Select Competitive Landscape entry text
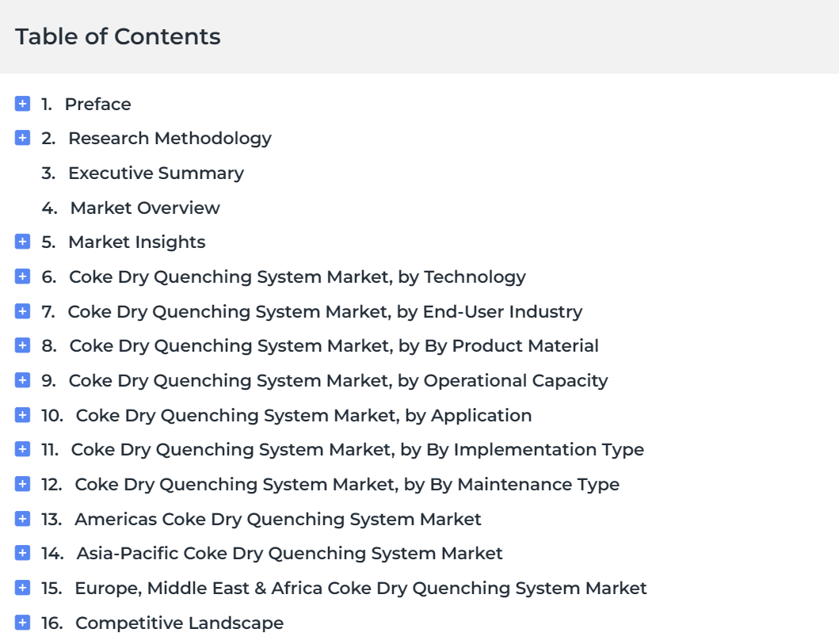Screen dimensions: 839x644 (x=179, y=623)
